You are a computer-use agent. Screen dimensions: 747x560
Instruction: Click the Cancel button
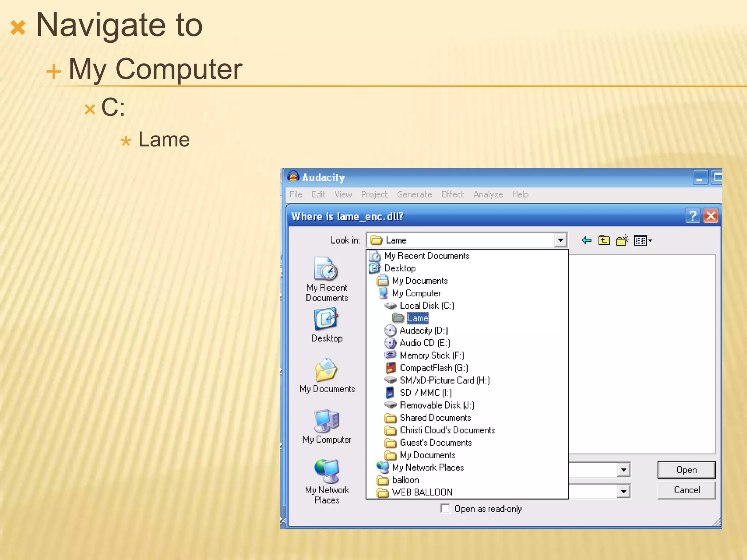686,490
